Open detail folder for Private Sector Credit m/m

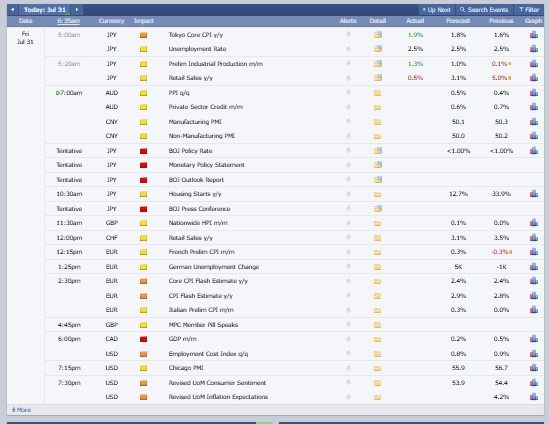377,107
